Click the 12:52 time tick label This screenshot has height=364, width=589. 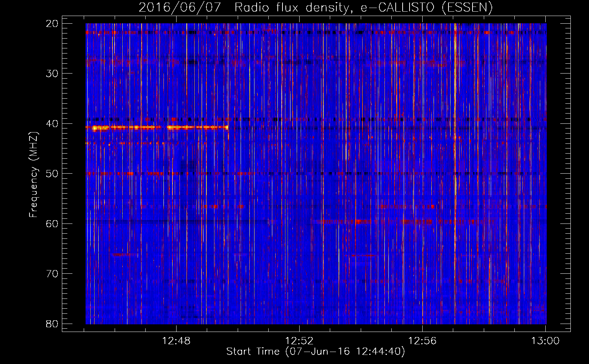click(299, 341)
